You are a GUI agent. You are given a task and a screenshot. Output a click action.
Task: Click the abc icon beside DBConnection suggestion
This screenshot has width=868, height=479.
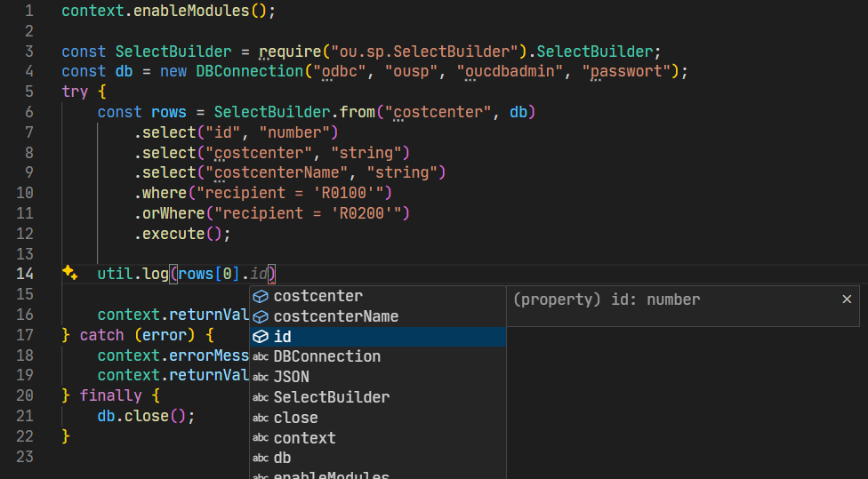pyautogui.click(x=261, y=357)
